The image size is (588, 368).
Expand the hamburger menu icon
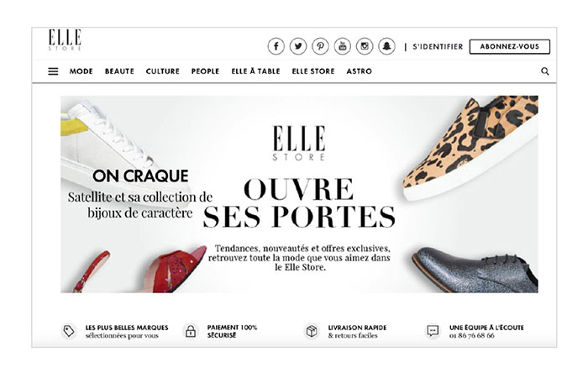[x=53, y=71]
